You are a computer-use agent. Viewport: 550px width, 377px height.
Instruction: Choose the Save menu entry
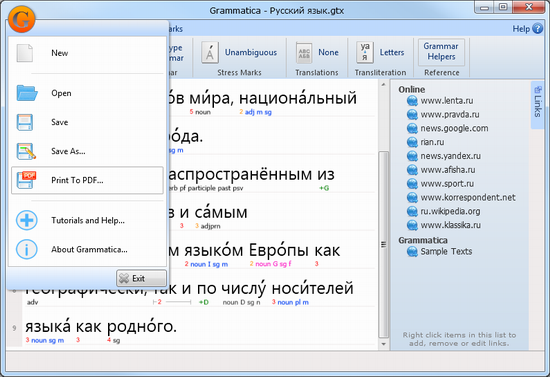coord(87,122)
